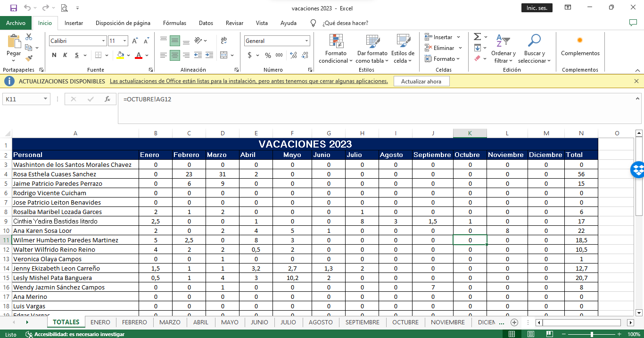Switch to the Fórmulas ribbon tab
Viewport: 644px width, 338px height.
pyautogui.click(x=174, y=23)
